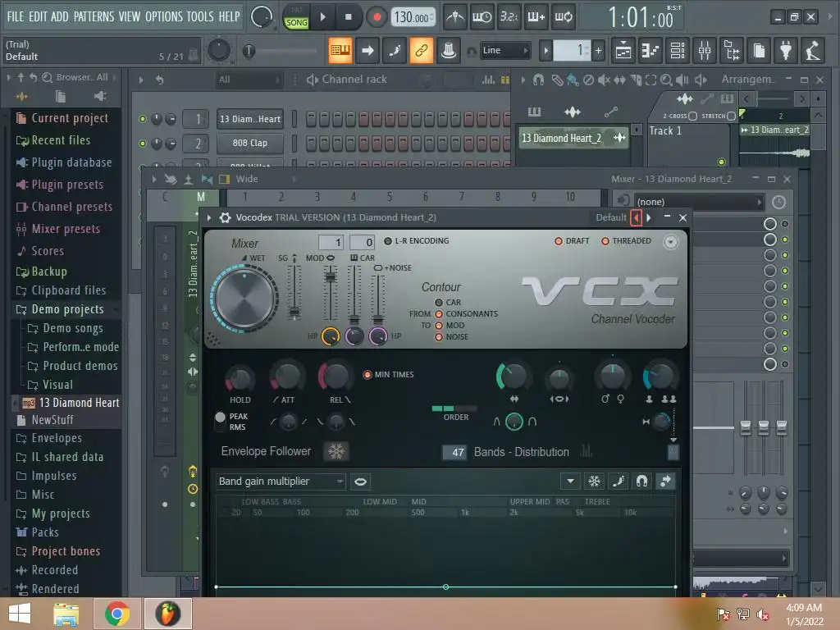Open the piano roll view icon
840x630 pixels.
point(651,50)
